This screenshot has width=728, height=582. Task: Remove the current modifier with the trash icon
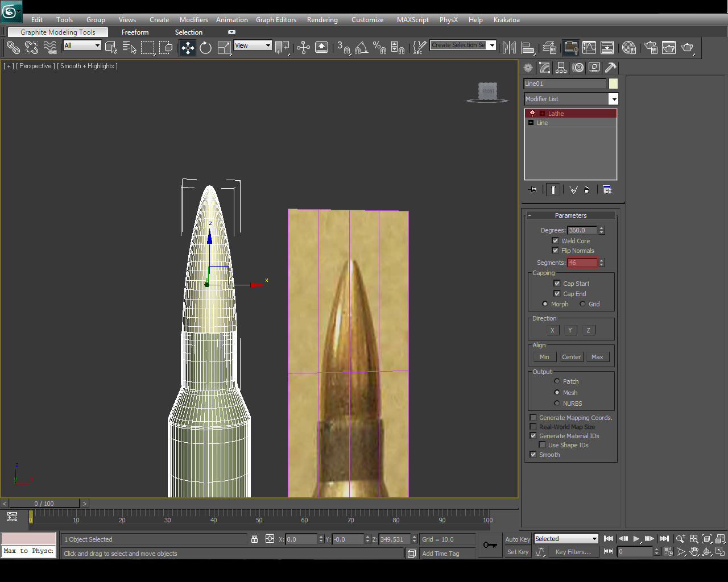pyautogui.click(x=586, y=189)
